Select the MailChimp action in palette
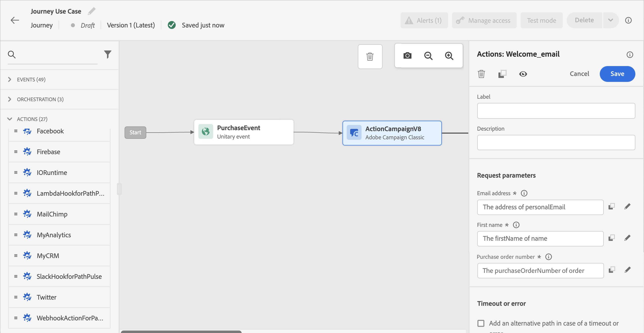The width and height of the screenshot is (644, 333). (52, 214)
